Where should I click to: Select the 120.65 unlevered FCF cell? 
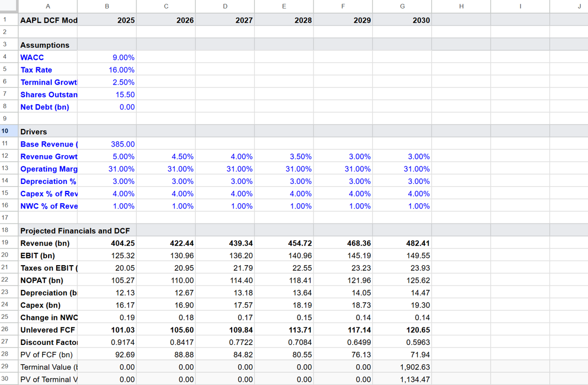[402, 329]
